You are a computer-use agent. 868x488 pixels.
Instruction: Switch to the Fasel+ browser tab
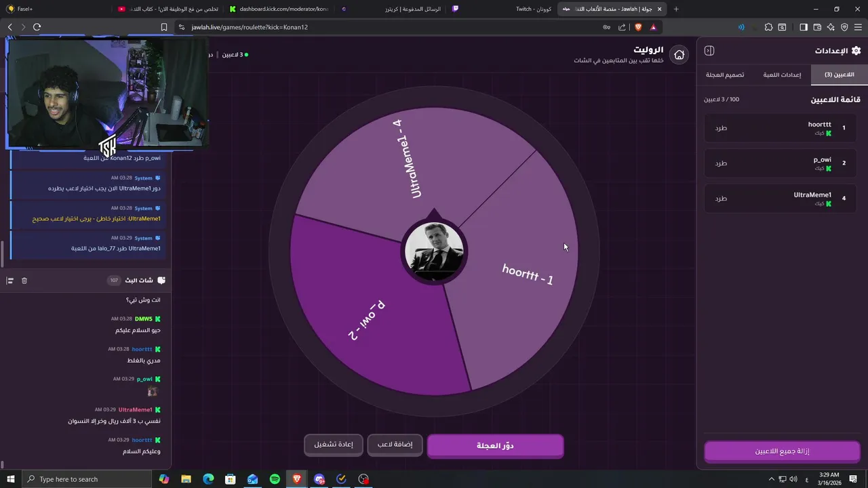pyautogui.click(x=57, y=9)
